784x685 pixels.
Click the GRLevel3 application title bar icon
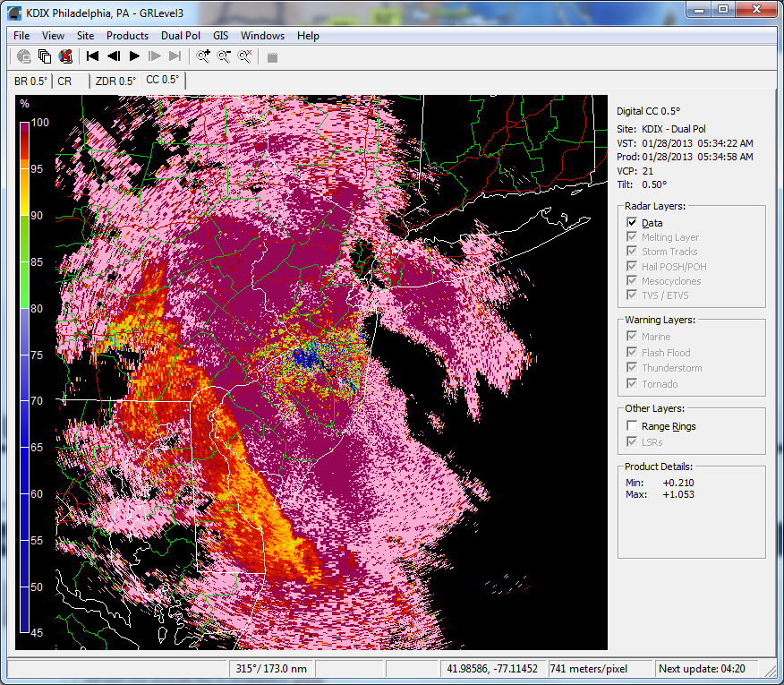click(x=15, y=13)
